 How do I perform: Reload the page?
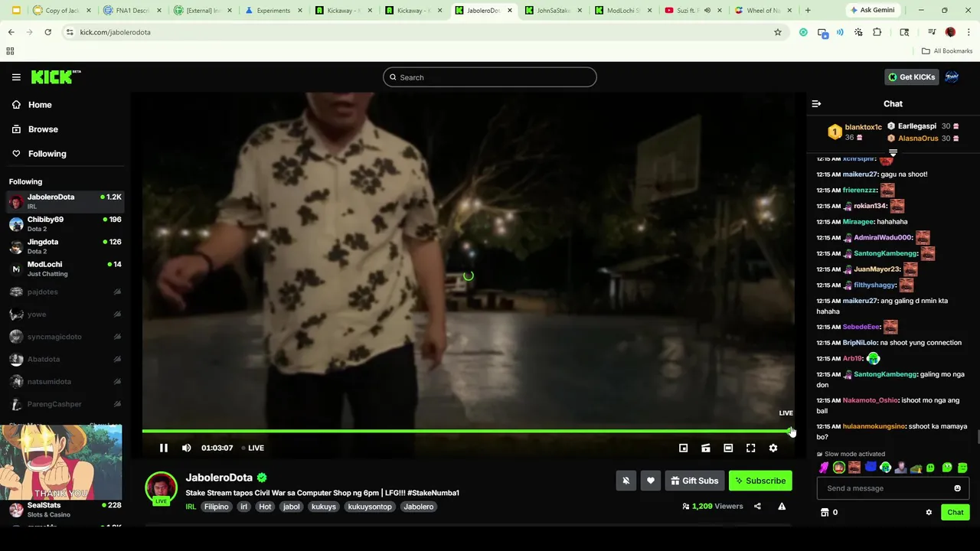tap(47, 32)
